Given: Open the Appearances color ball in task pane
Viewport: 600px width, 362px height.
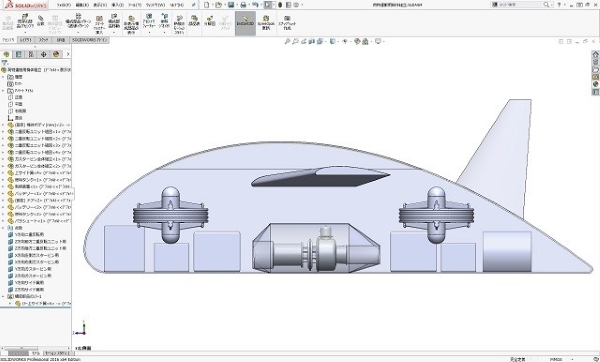Looking at the screenshot, I should pos(595,84).
